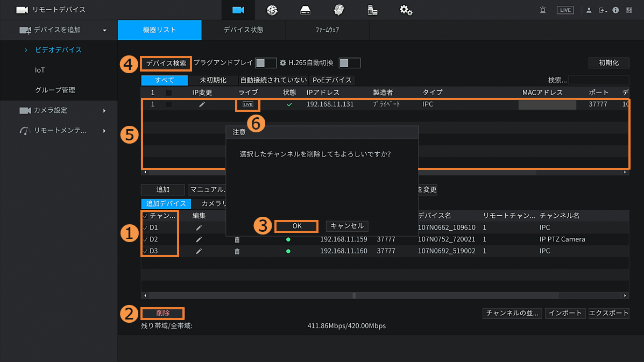Screen dimensions: 644x362
Task: Open the Network globe icon in top bar
Action: (x=272, y=10)
